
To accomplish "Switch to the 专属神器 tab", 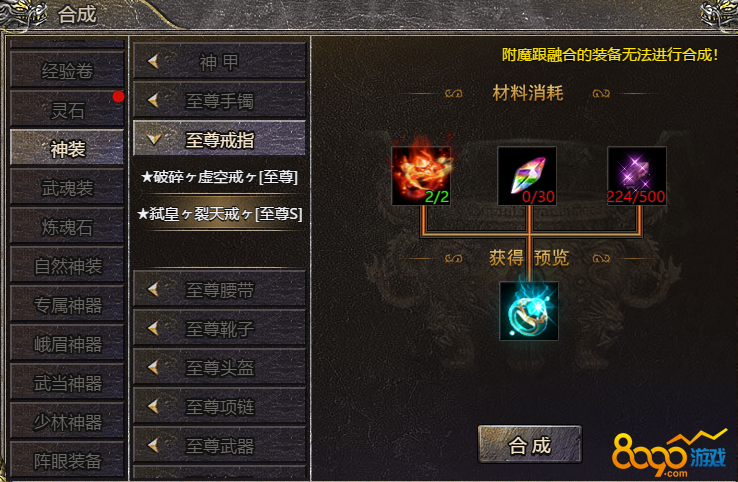I will click(x=67, y=305).
